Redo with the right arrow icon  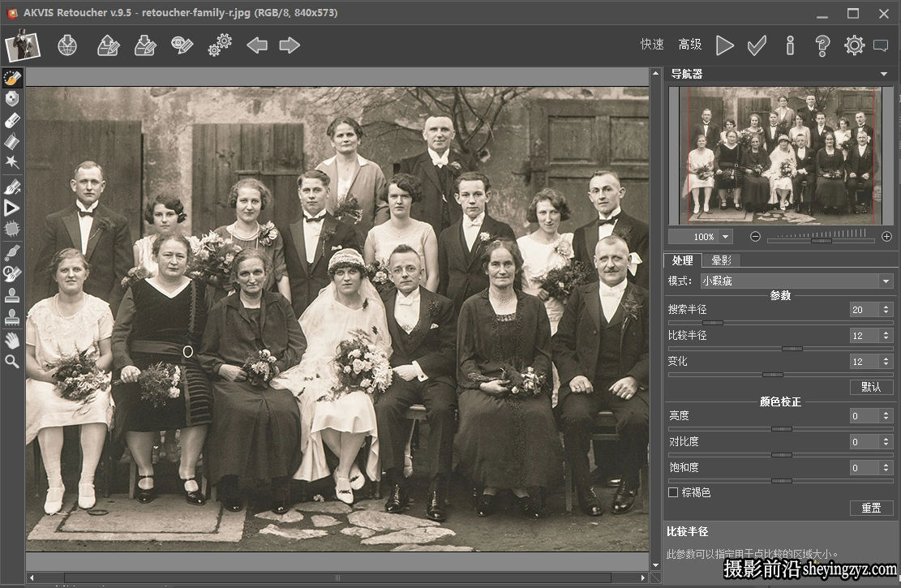290,45
